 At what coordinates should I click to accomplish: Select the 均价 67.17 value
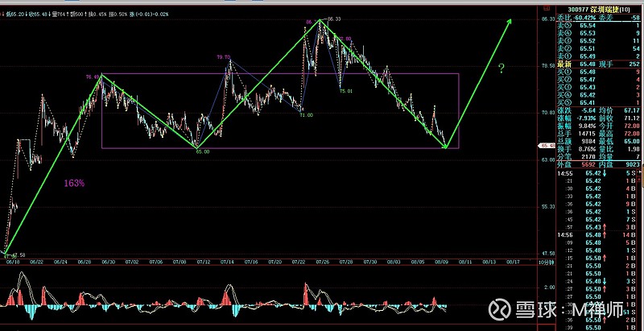[634, 110]
